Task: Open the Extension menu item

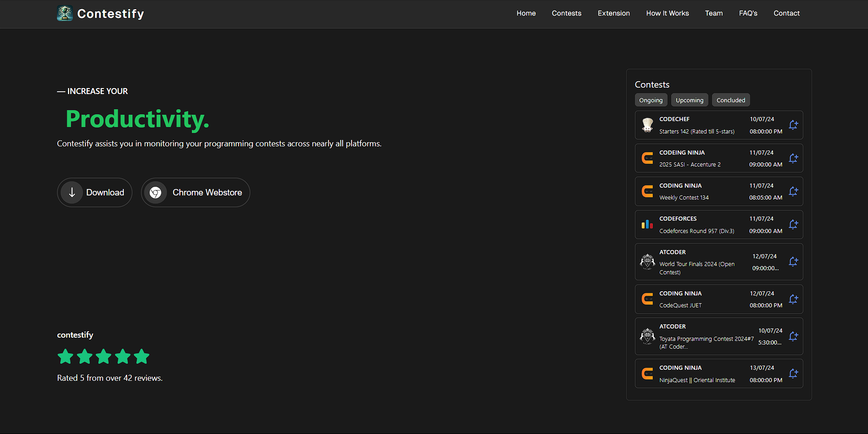Action: coord(613,13)
